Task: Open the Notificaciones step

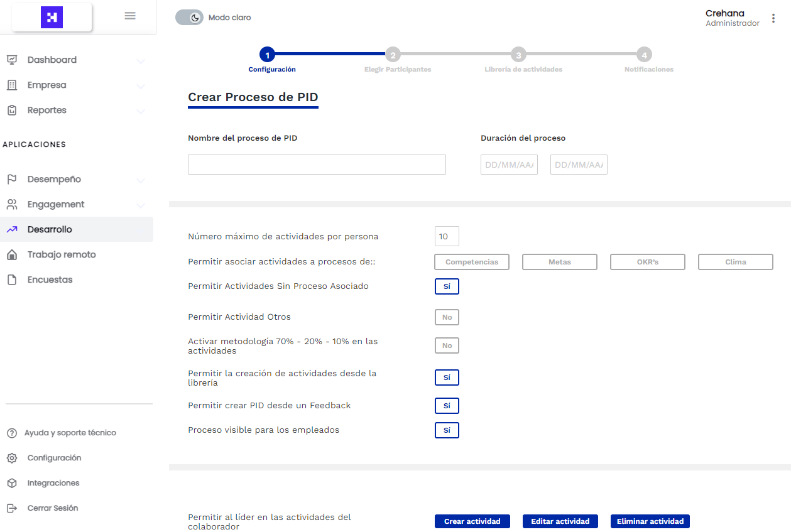Action: [x=645, y=55]
